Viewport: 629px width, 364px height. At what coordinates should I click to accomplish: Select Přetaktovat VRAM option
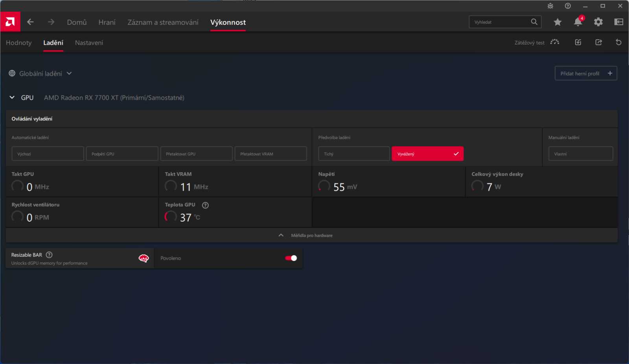(270, 154)
